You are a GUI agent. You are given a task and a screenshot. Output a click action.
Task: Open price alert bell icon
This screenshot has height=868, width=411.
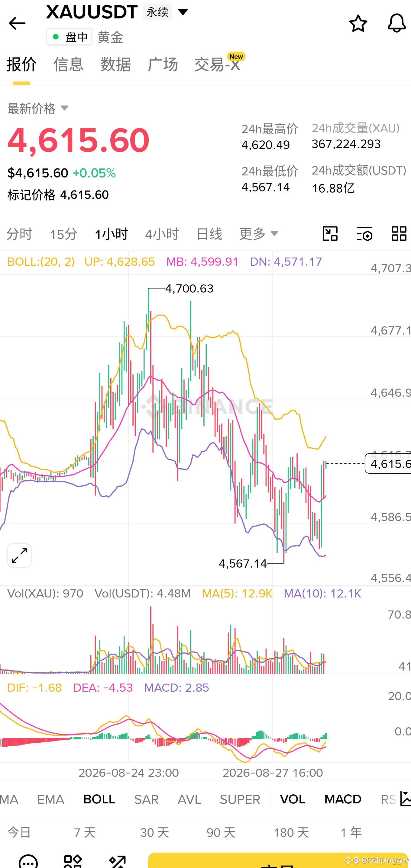pyautogui.click(x=396, y=24)
